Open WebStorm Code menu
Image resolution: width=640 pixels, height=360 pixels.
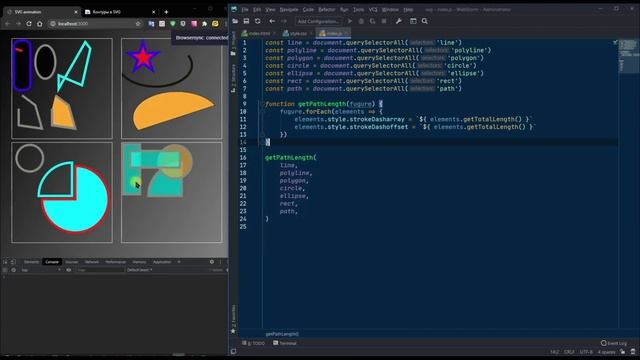coord(308,9)
